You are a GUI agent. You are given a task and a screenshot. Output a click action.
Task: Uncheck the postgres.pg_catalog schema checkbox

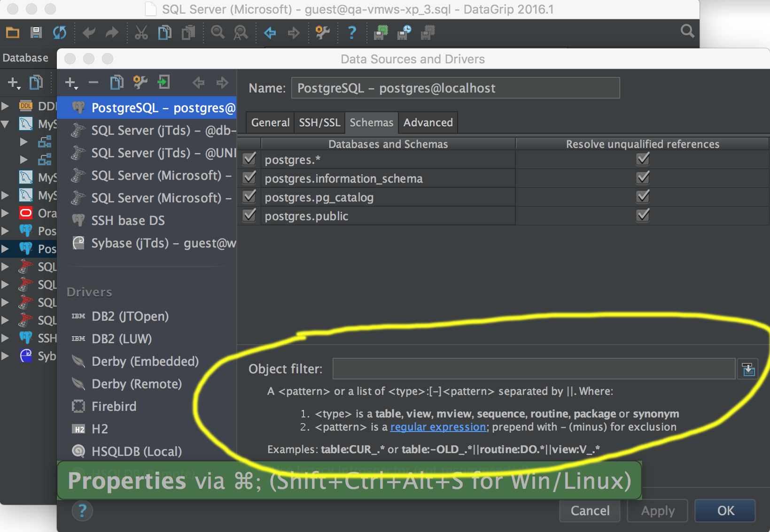point(249,197)
